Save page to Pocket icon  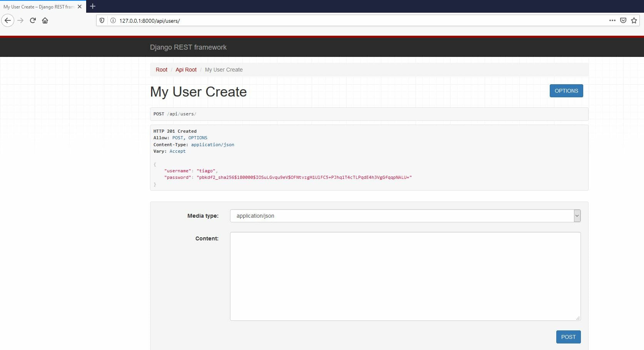pyautogui.click(x=623, y=20)
